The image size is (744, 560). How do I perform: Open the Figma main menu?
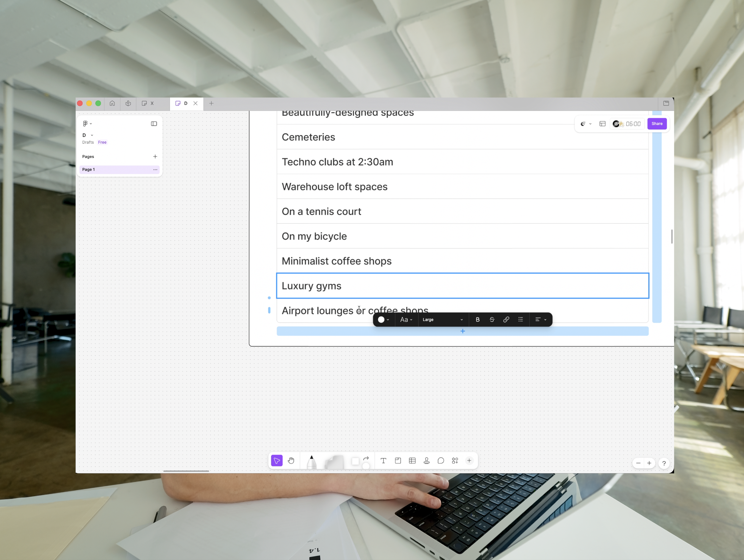[x=87, y=124]
